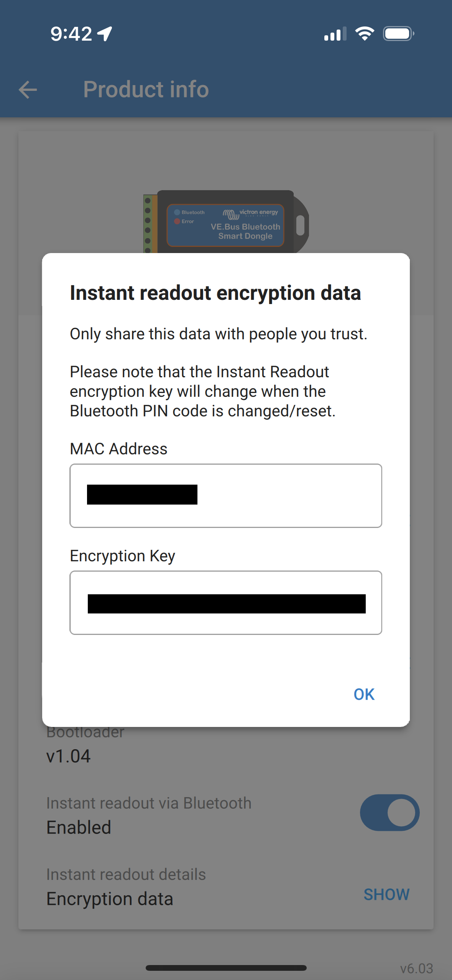Select the MAC Address field

[x=226, y=496]
